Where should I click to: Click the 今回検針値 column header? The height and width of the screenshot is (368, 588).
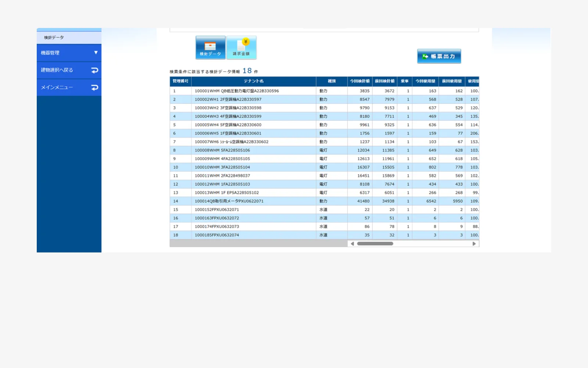click(x=359, y=81)
